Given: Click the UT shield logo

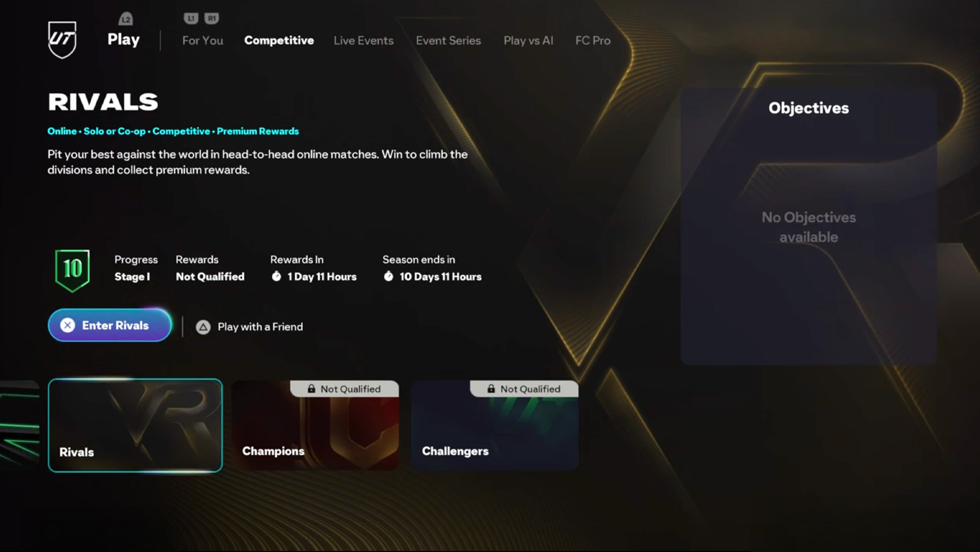Looking at the screenshot, I should point(62,39).
